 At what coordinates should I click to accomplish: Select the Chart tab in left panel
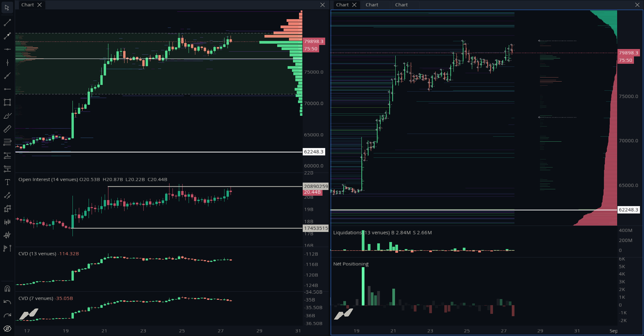tap(28, 5)
